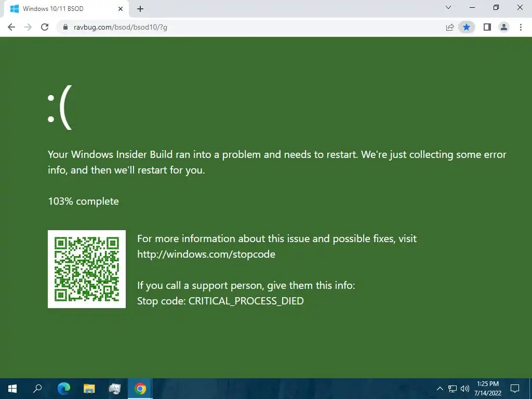Viewport: 532px width, 399px height.
Task: Open the Chrome profile avatar menu
Action: (504, 27)
